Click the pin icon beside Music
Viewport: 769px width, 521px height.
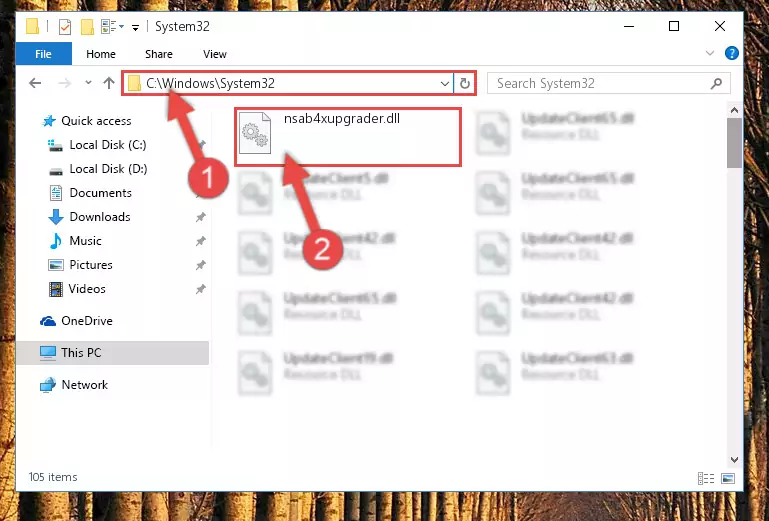[x=201, y=241]
